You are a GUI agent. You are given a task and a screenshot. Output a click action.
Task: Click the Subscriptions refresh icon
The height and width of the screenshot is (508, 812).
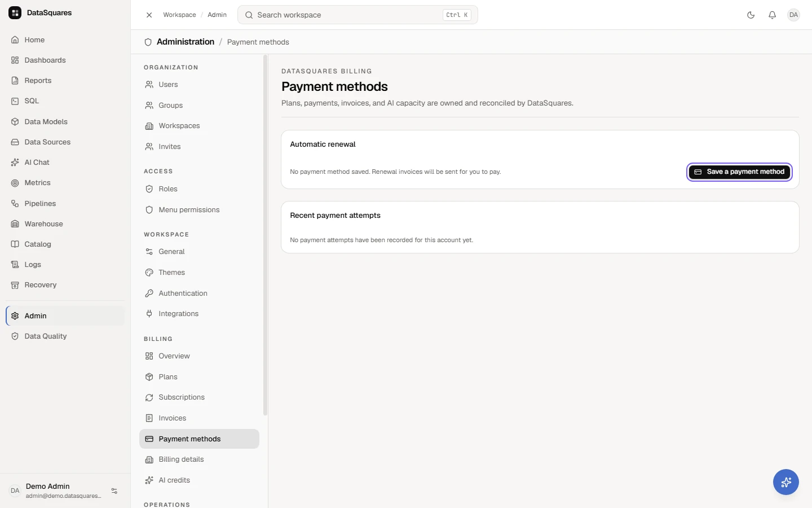149,397
